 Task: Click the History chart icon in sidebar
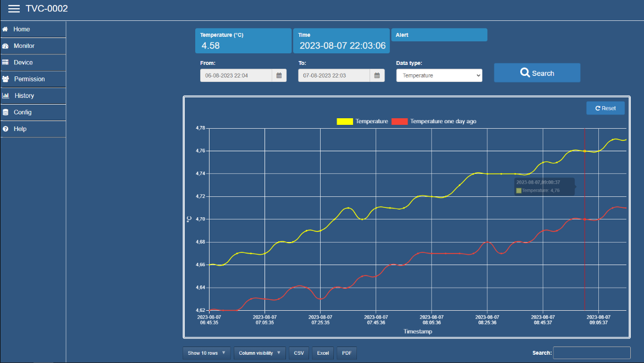pyautogui.click(x=5, y=96)
